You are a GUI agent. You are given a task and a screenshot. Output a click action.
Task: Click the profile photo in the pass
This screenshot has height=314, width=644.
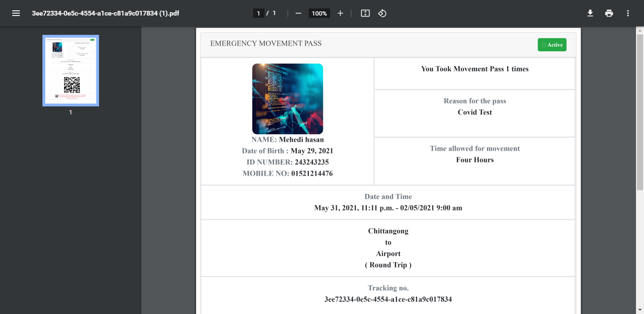pyautogui.click(x=288, y=99)
